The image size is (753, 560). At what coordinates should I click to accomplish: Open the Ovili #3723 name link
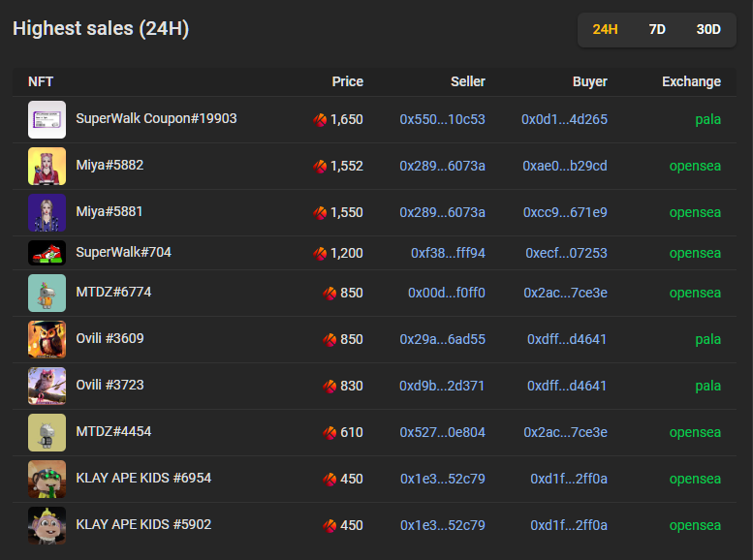tap(110, 386)
